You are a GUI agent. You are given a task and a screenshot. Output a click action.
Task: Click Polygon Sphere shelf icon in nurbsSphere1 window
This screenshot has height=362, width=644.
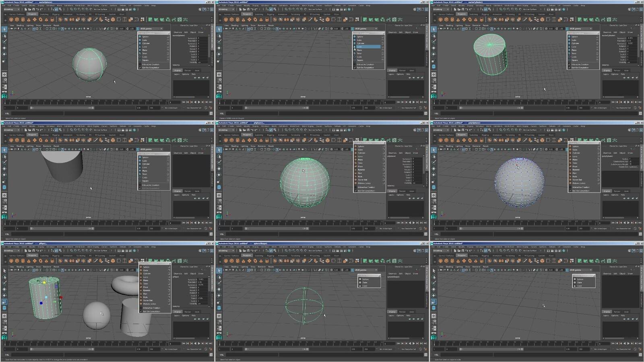click(x=11, y=19)
